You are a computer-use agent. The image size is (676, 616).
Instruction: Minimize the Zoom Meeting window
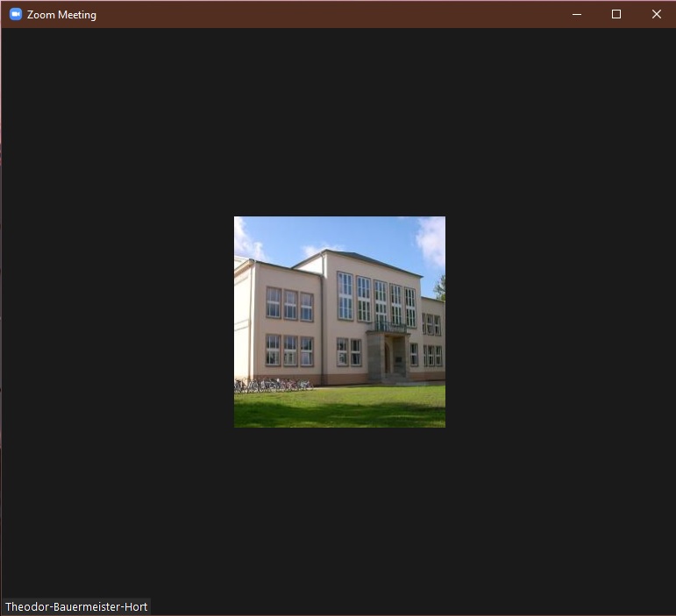pos(577,14)
